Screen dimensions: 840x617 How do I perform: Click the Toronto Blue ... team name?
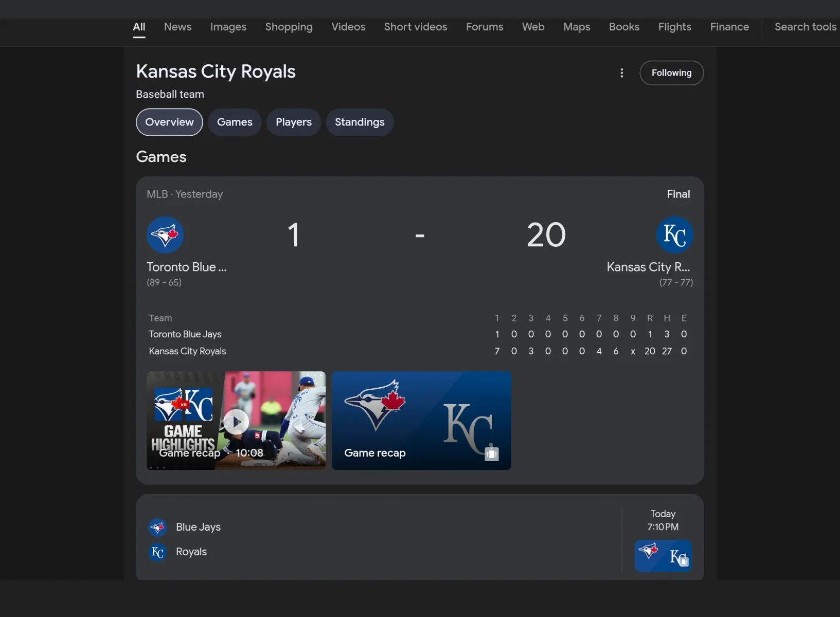[x=186, y=267]
